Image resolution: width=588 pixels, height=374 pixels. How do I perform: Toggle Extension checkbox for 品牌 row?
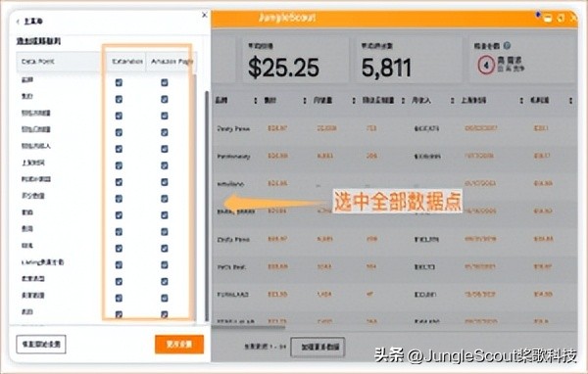(119, 82)
